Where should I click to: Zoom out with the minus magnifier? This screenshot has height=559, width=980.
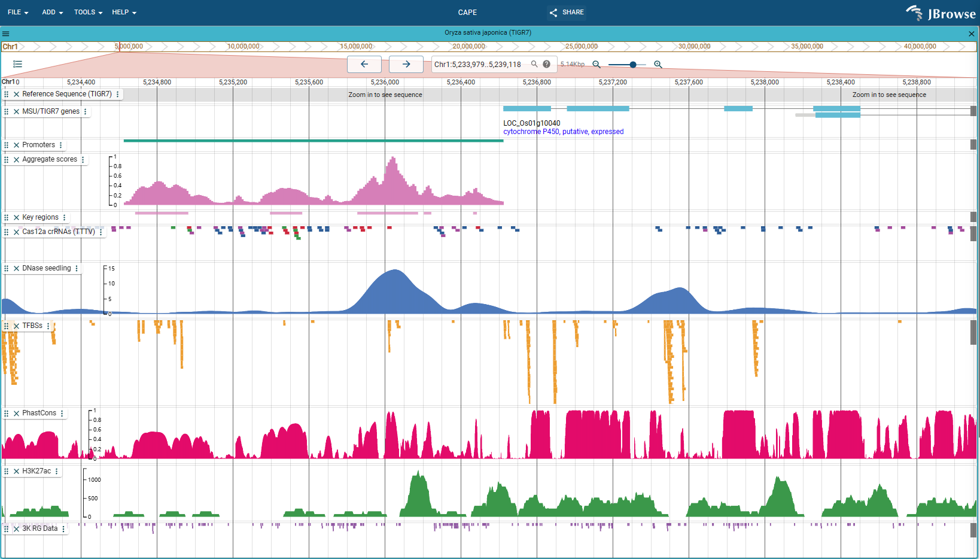tap(596, 64)
